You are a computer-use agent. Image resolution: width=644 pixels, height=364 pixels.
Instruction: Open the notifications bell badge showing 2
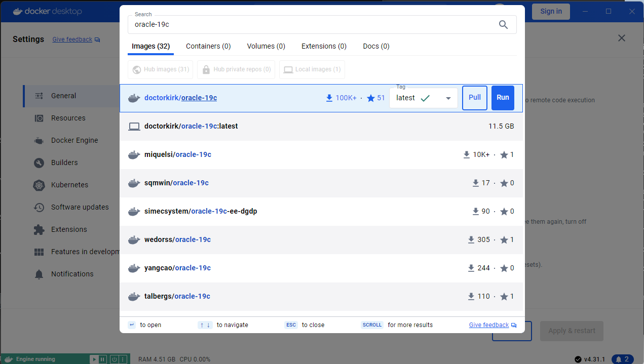click(623, 359)
